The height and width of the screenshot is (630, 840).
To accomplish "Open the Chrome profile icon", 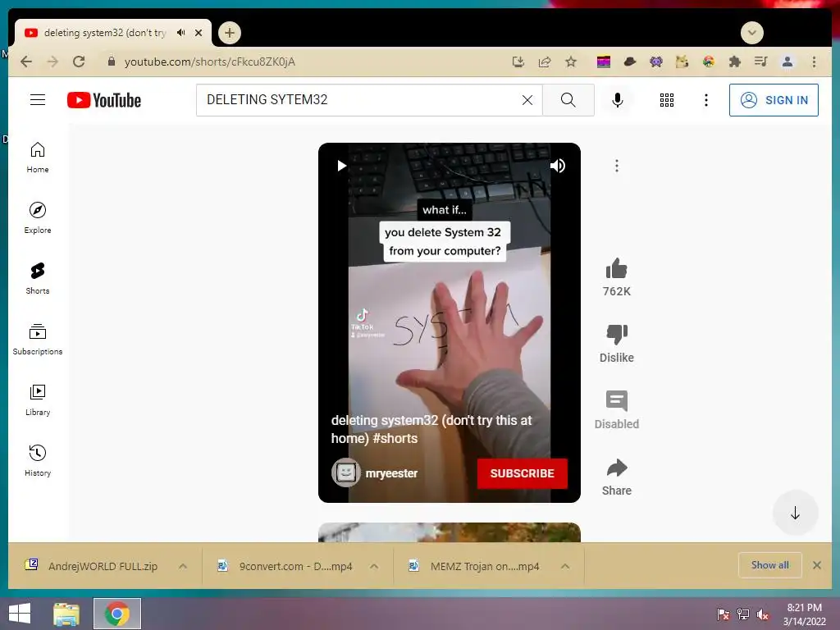I will pos(787,62).
